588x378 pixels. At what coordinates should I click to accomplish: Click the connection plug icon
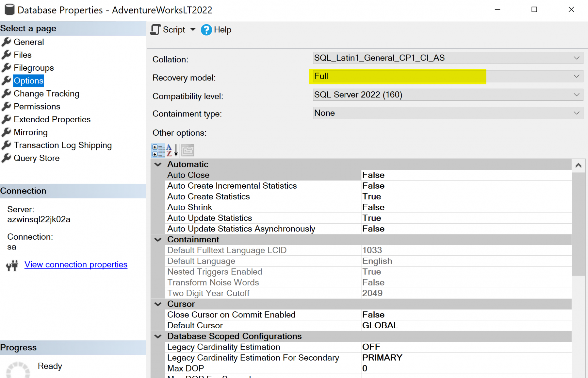coord(12,266)
